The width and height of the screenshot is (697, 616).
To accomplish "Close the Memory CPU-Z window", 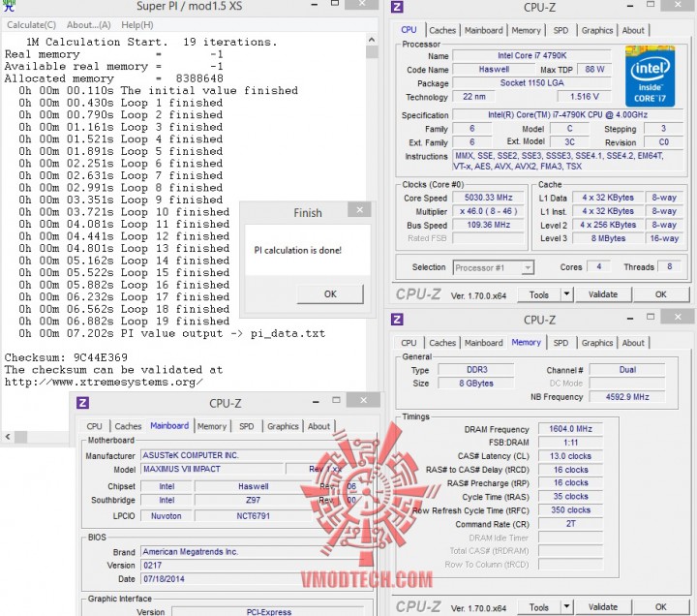I will tap(678, 317).
